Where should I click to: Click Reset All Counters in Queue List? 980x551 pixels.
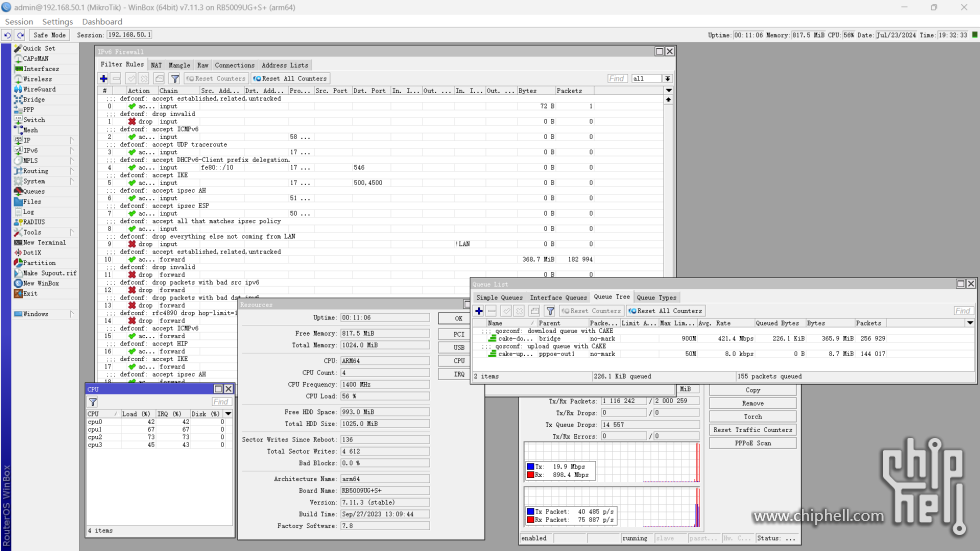[665, 310]
